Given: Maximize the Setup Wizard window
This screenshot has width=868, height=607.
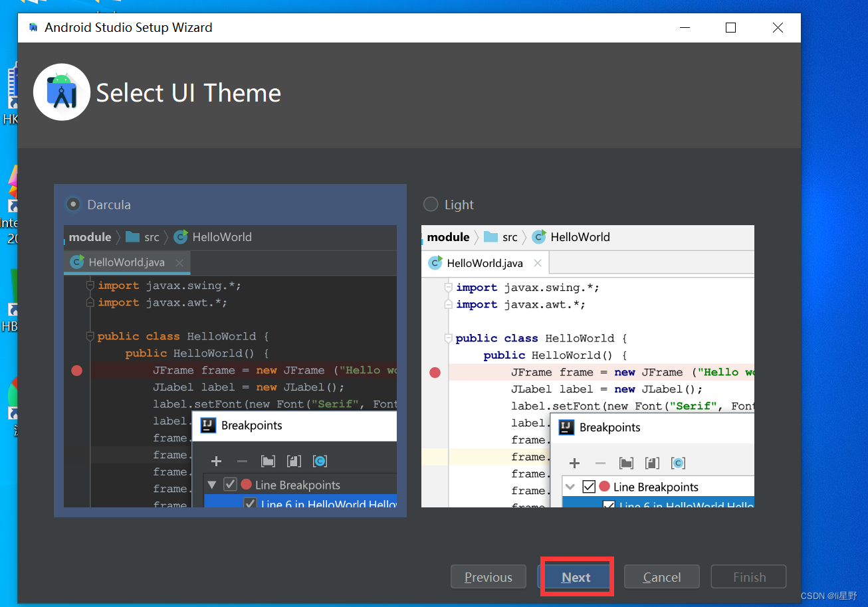Looking at the screenshot, I should [730, 27].
